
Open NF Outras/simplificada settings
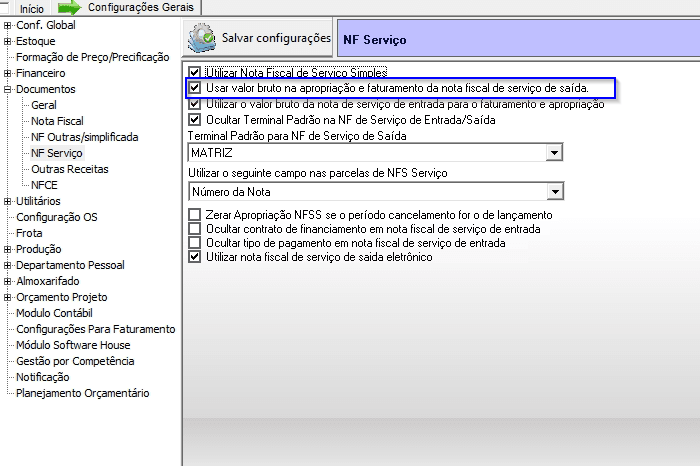[x=84, y=137]
